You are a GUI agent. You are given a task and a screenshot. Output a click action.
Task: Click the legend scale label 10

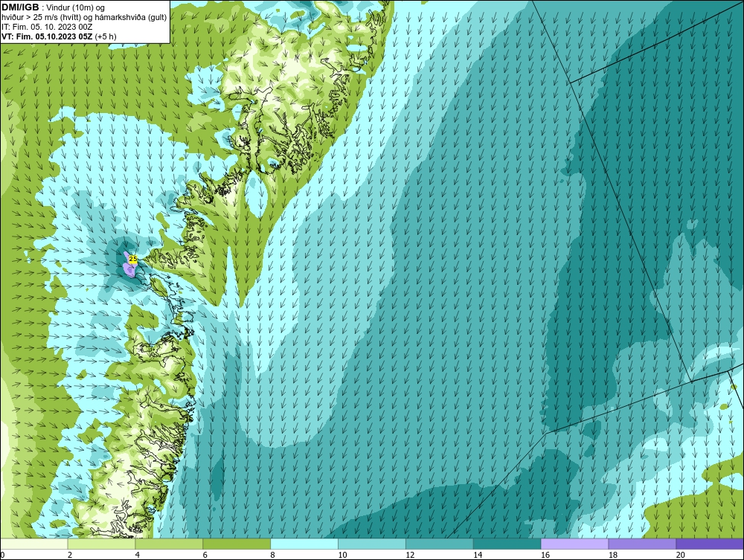[x=342, y=555]
